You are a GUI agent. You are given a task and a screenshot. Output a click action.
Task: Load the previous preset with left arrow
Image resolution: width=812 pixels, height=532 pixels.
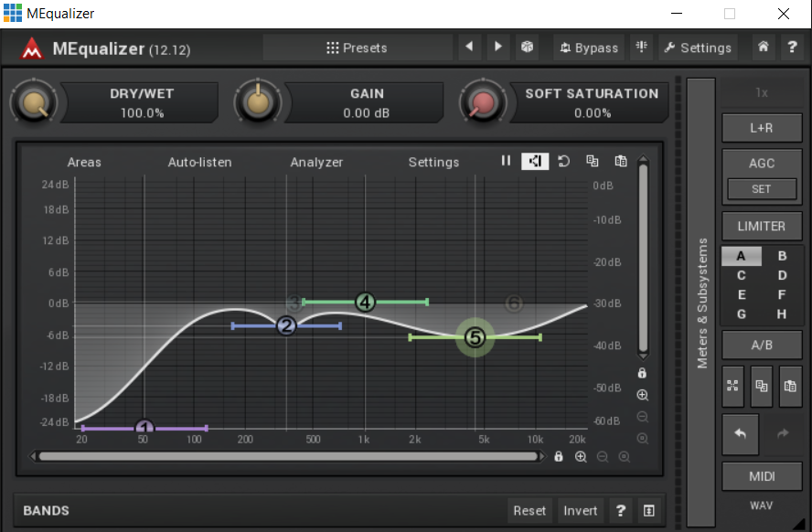(470, 48)
